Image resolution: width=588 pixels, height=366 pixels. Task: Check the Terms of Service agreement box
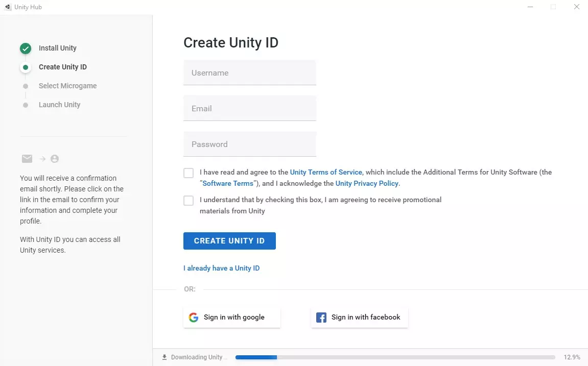[x=189, y=173]
